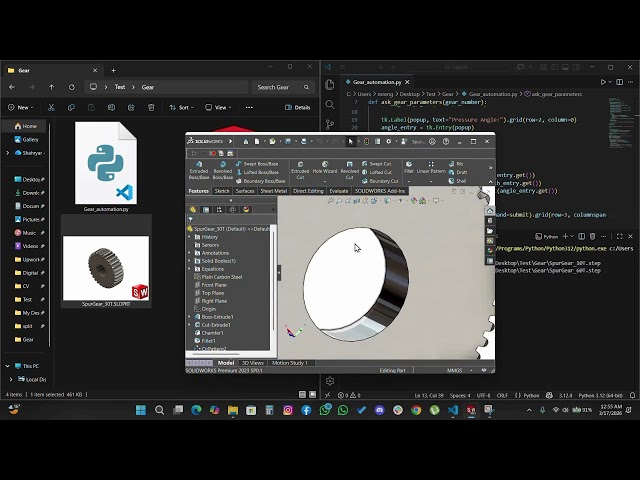This screenshot has height=480, width=640.
Task: Open VS Code Explorer icon
Action: click(330, 84)
